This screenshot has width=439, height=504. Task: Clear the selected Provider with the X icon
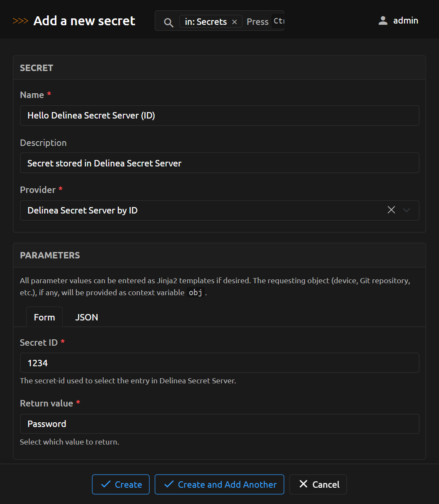[x=391, y=210]
